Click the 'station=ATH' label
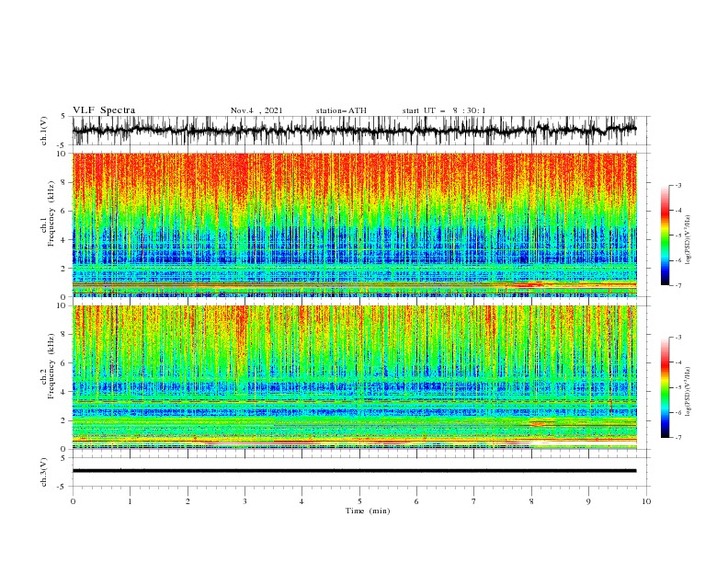Image resolution: width=728 pixels, height=563 pixels. (x=341, y=110)
